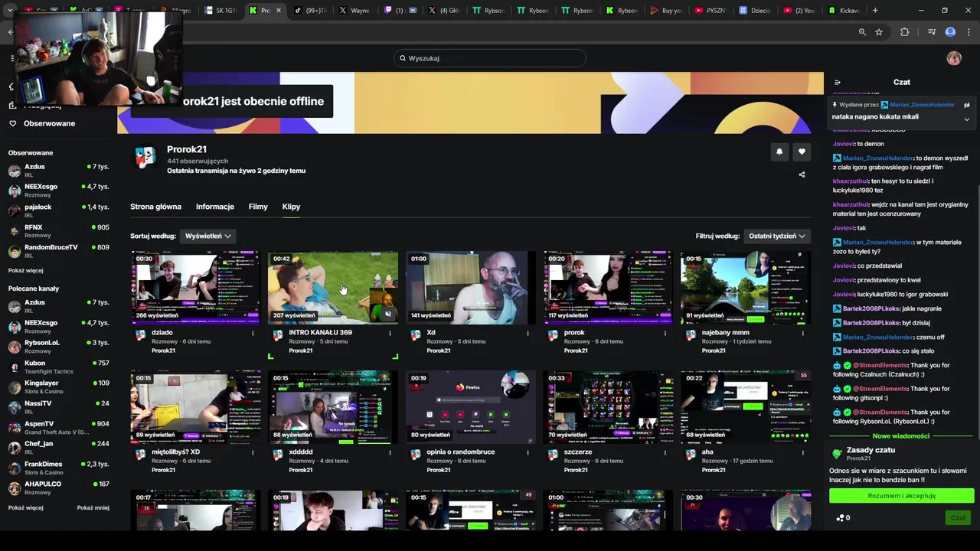The height and width of the screenshot is (551, 980).
Task: Open Chef_jan channel in recommended list
Action: tap(58, 447)
